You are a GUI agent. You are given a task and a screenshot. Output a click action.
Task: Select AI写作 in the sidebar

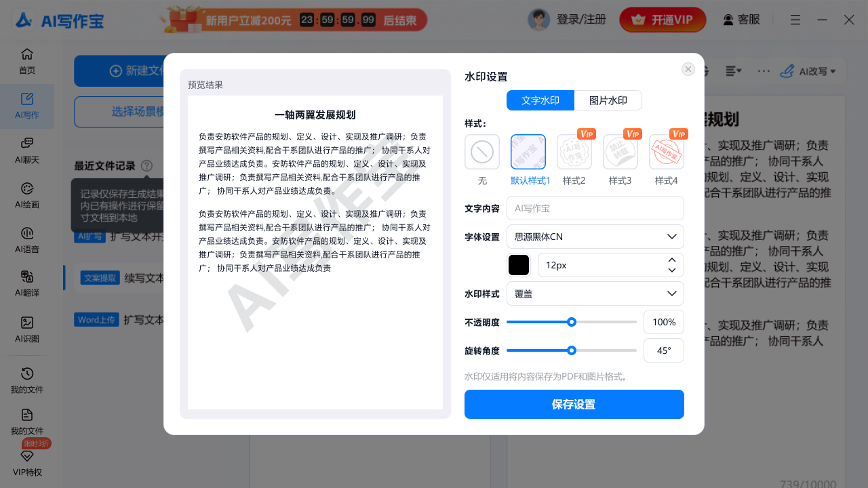(x=27, y=106)
